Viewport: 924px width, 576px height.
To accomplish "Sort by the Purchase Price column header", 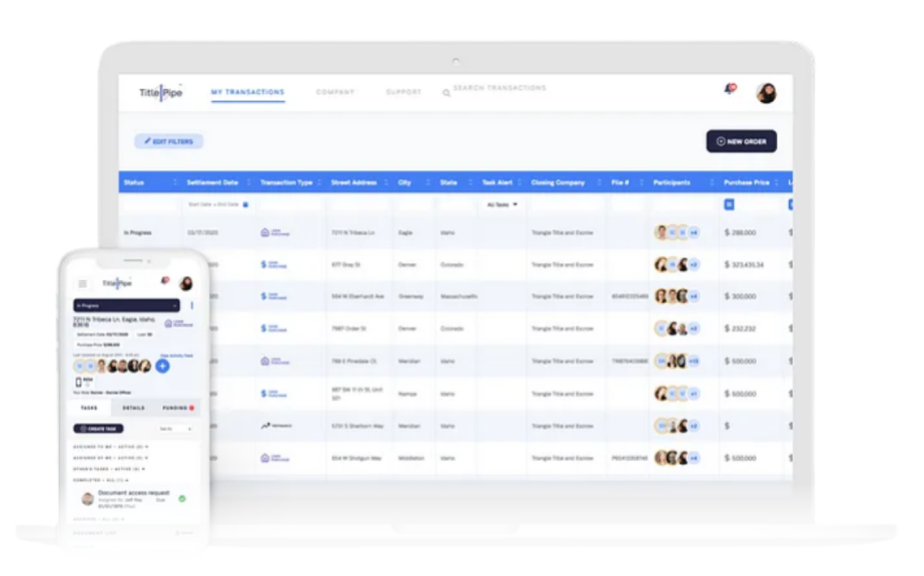I will 746,183.
